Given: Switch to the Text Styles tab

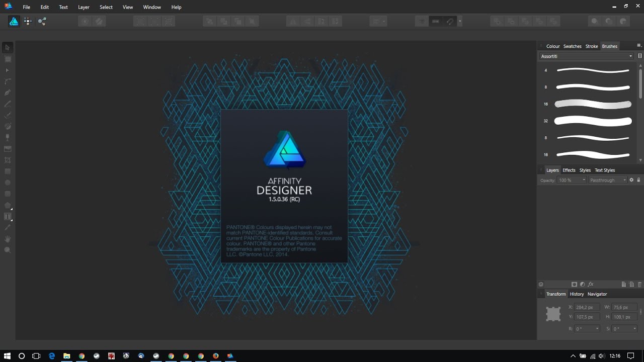Looking at the screenshot, I should (605, 170).
